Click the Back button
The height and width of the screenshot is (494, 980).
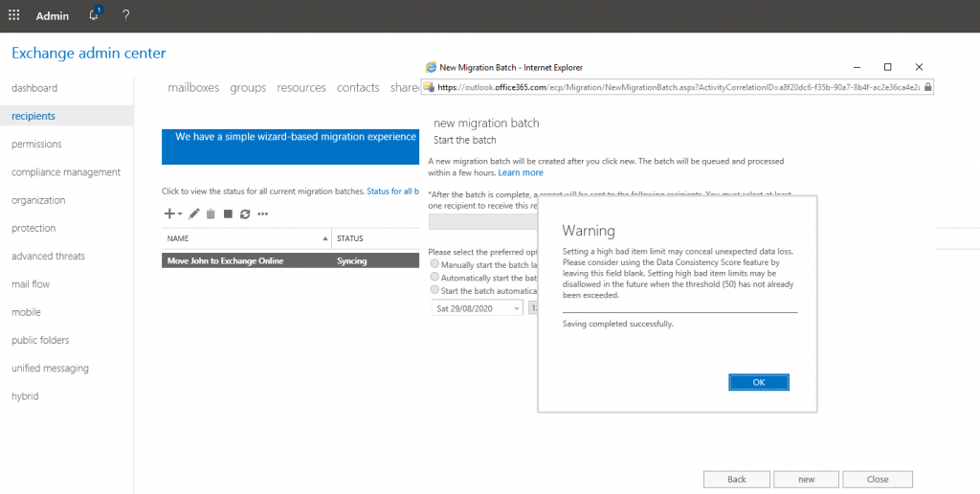point(736,480)
